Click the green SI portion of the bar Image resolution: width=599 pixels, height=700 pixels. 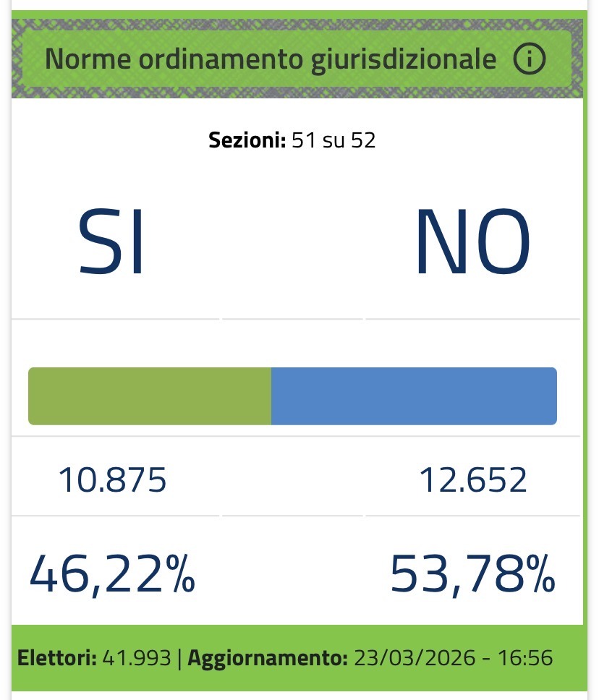point(149,396)
